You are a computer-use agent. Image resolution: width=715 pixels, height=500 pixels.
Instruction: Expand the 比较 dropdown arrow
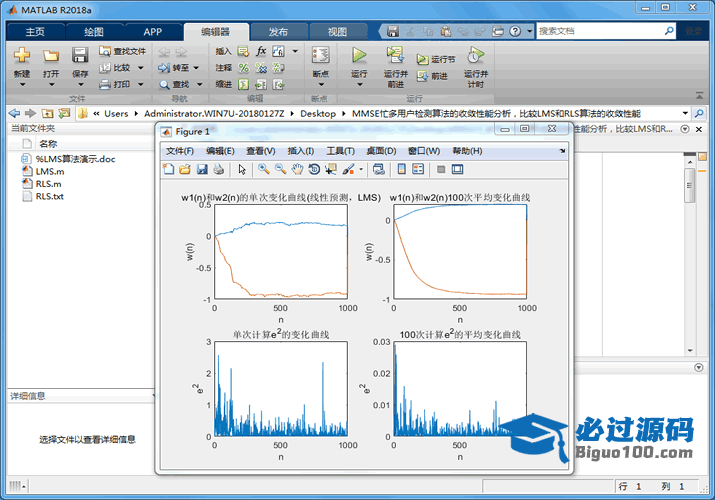pyautogui.click(x=140, y=68)
